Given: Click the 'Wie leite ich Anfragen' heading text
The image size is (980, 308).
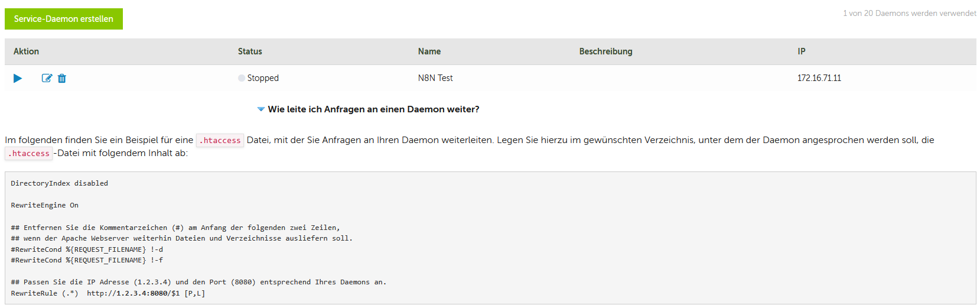Looking at the screenshot, I should [373, 109].
